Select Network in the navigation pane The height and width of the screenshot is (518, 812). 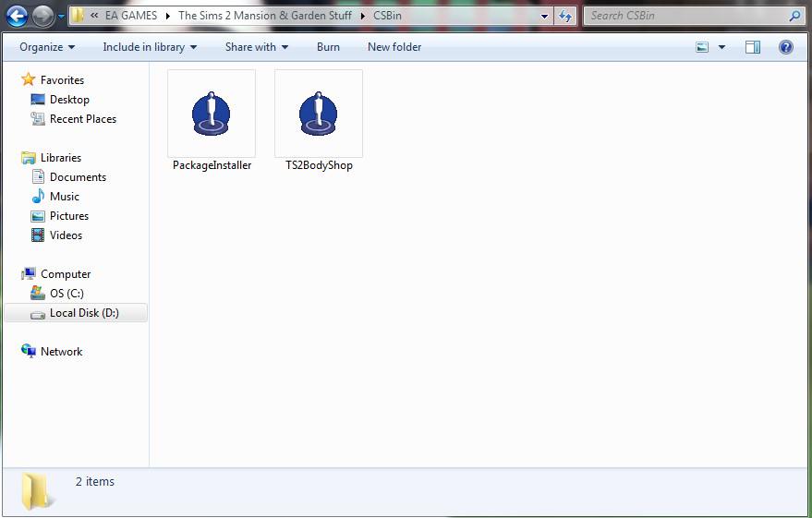(x=61, y=352)
